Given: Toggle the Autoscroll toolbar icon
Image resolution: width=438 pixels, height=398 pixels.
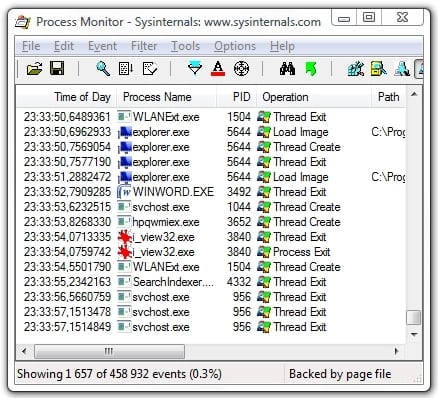Looking at the screenshot, I should [126, 69].
